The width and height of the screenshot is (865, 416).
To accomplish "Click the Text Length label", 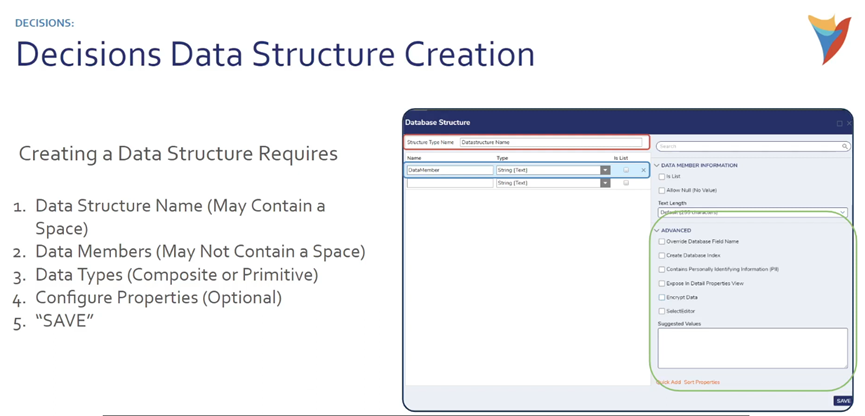I will [x=672, y=203].
